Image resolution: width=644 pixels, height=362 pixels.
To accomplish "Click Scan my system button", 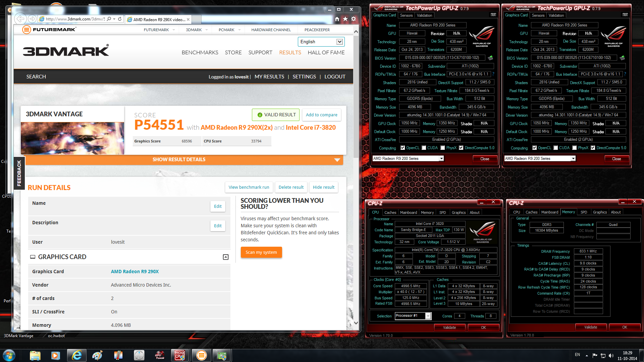I will pyautogui.click(x=261, y=252).
